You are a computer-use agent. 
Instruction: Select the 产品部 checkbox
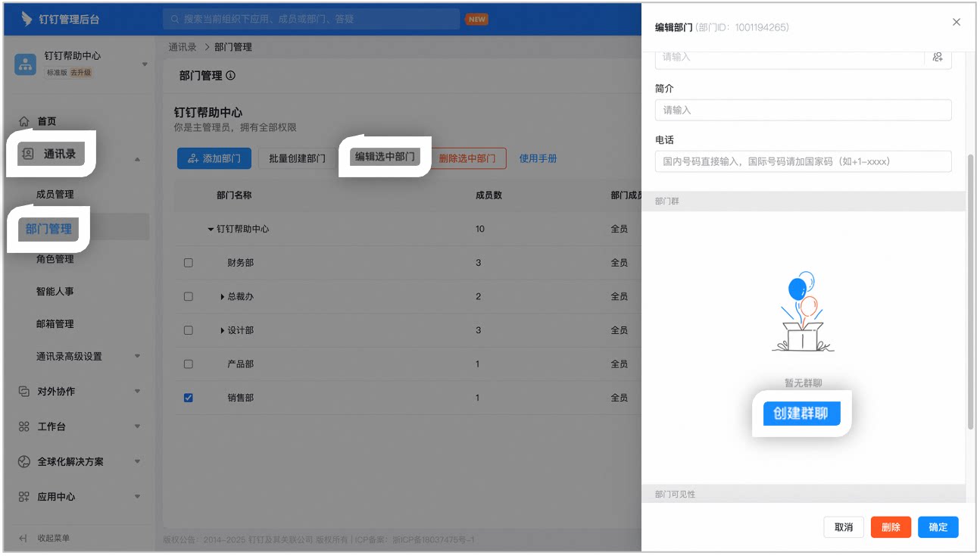coord(189,364)
